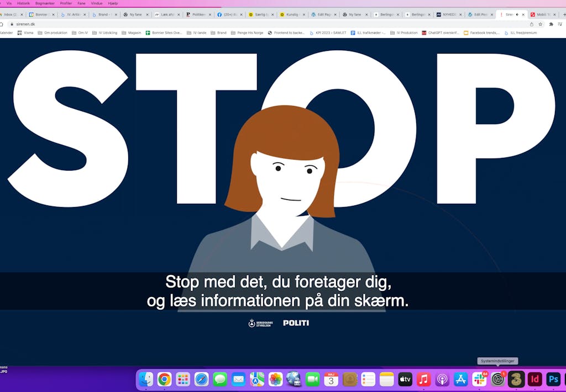Open the Music app in the dock
This screenshot has height=392, width=566.
(x=423, y=379)
